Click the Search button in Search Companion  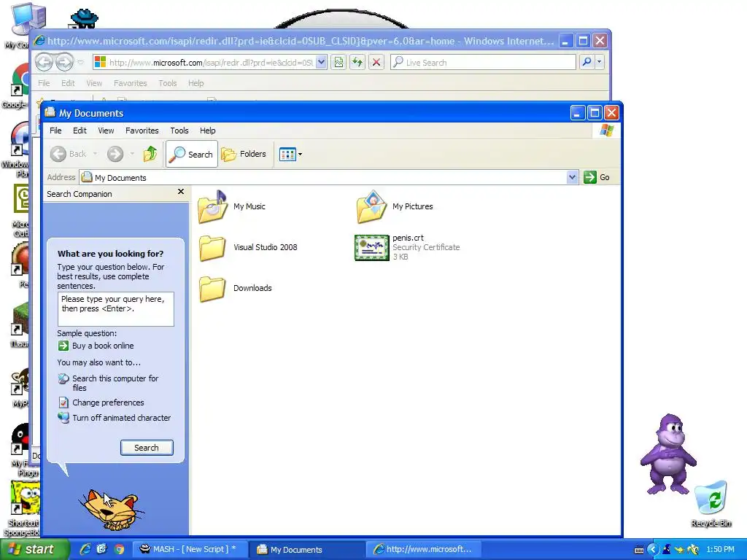(x=147, y=448)
